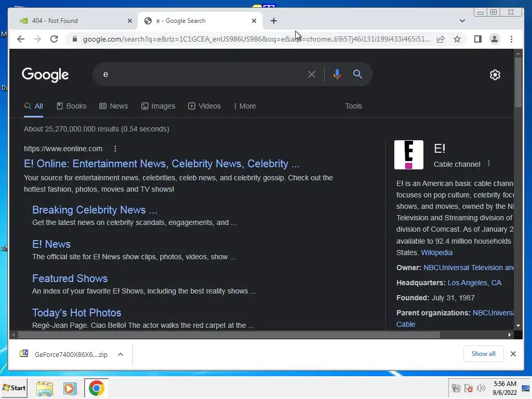
Task: Expand the tab search chevron
Action: [462, 21]
